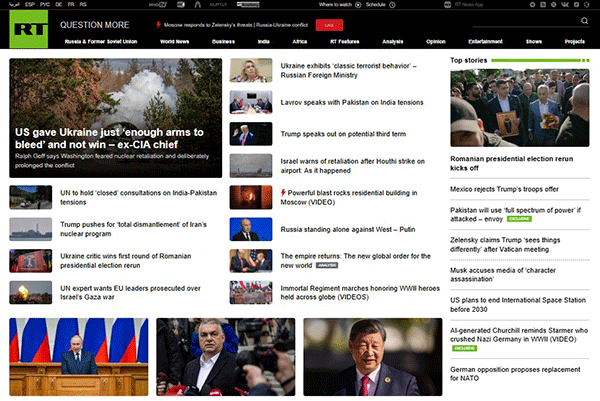Click the RT News App icon

447,5
